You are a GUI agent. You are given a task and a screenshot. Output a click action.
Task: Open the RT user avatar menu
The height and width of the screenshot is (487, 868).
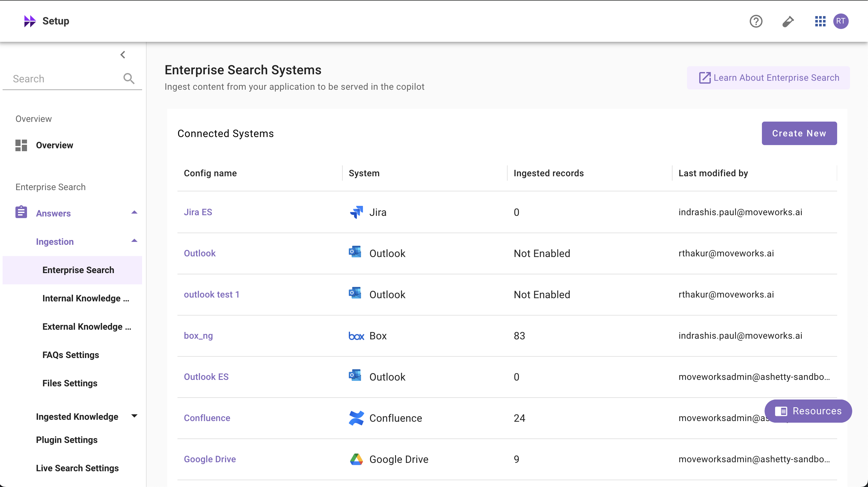[x=840, y=21]
